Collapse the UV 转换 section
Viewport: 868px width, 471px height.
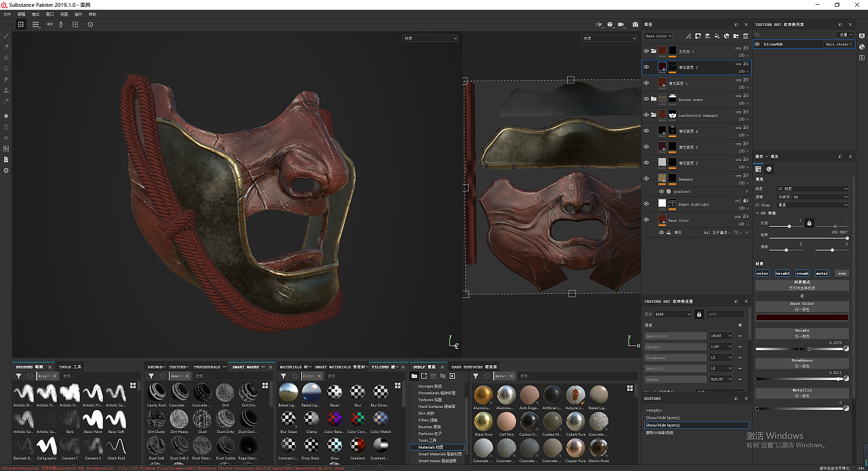point(757,213)
